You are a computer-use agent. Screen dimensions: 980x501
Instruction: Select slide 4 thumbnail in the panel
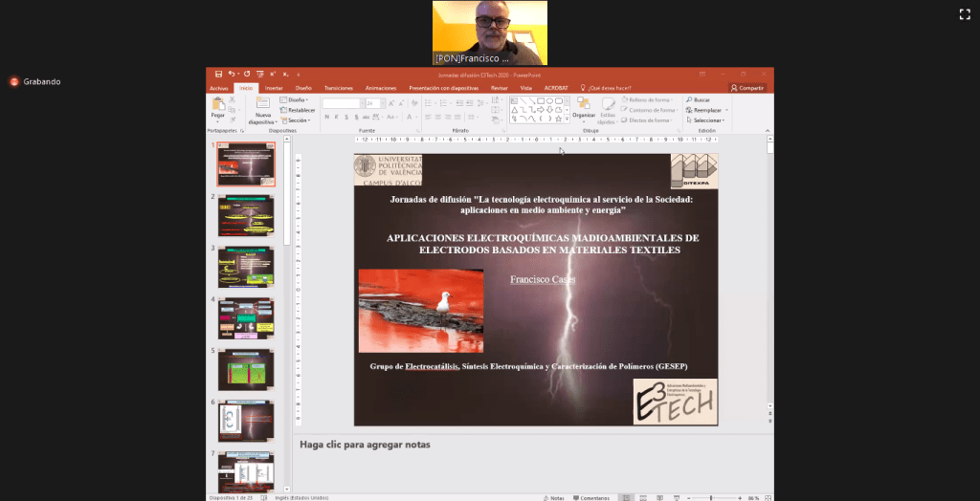click(246, 317)
